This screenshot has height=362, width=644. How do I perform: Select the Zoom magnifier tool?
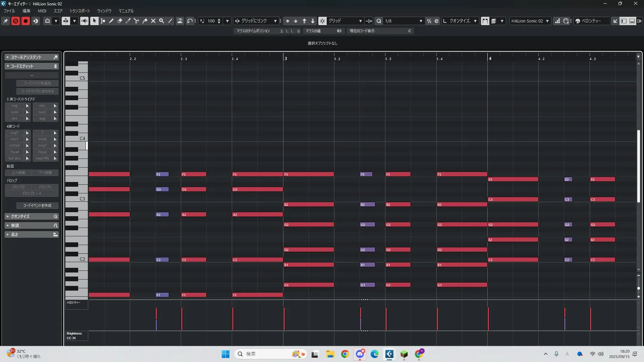162,21
